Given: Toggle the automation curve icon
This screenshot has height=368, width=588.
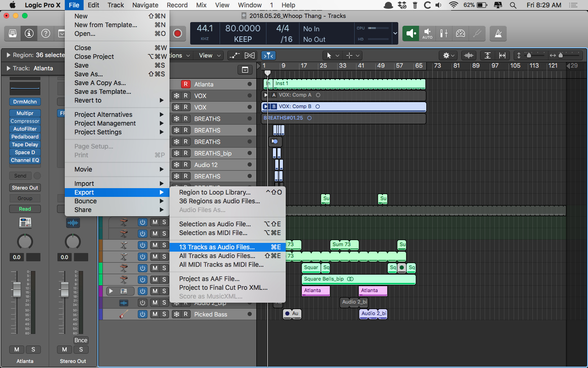Looking at the screenshot, I should pos(234,55).
